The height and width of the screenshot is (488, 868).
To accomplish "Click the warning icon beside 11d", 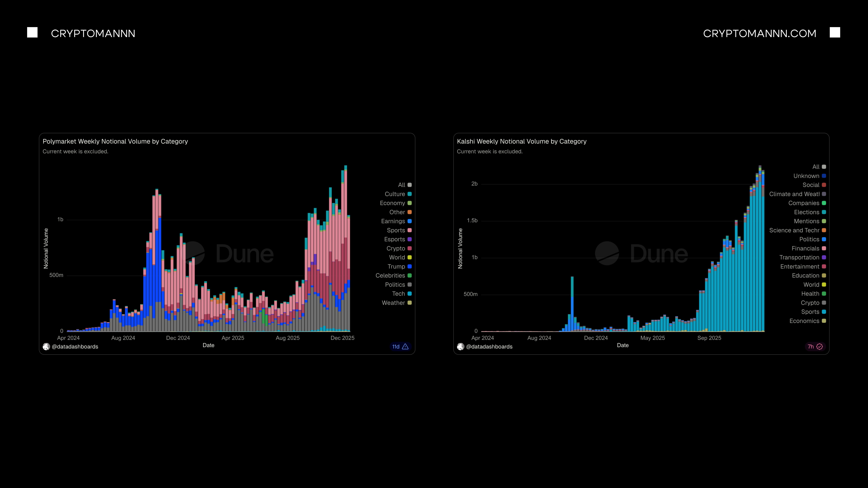I will [x=405, y=347].
